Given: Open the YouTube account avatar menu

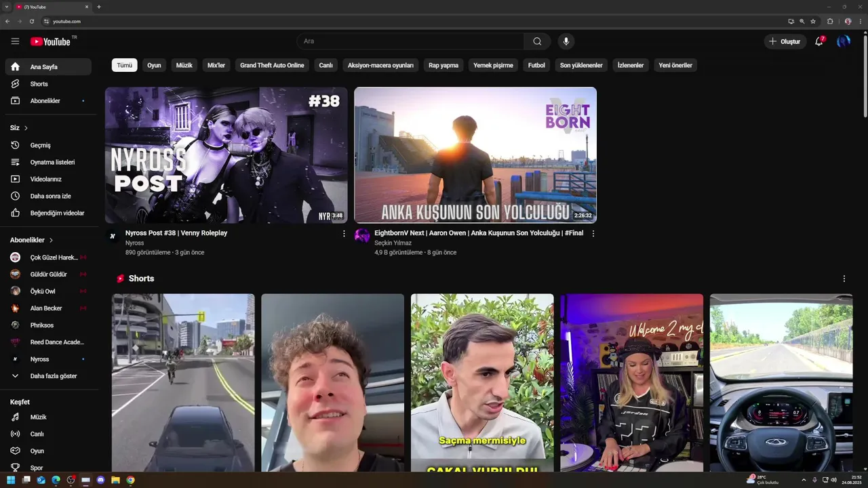Looking at the screenshot, I should coord(844,41).
